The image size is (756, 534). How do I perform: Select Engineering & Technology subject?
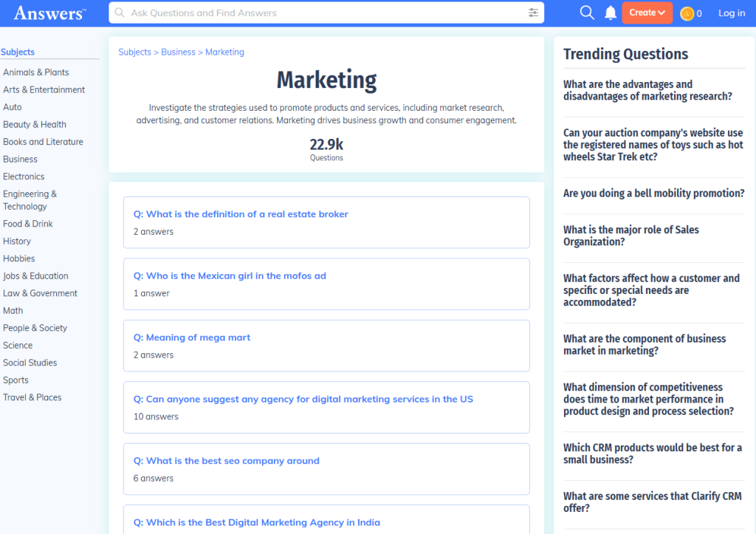coord(30,200)
